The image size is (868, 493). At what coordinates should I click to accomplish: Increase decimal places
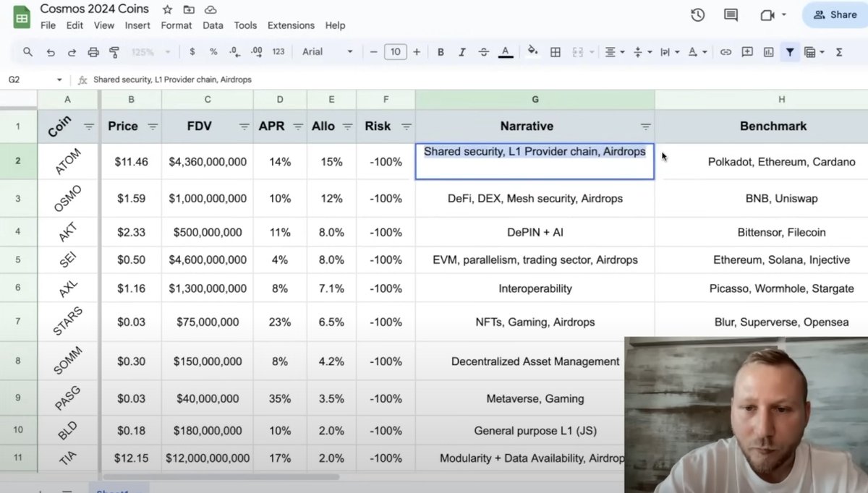coord(256,52)
